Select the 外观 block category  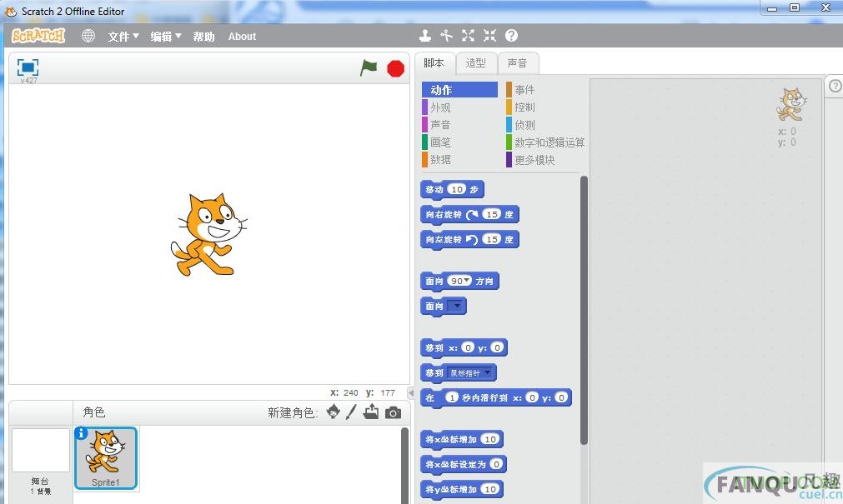[459, 107]
